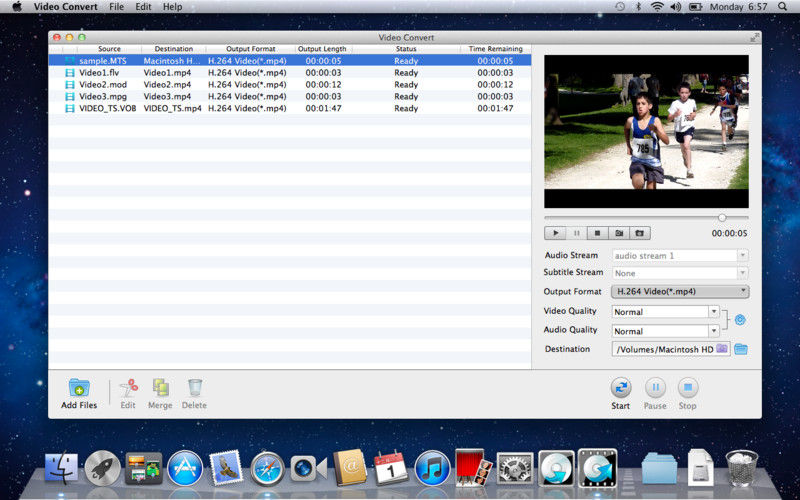Click the Delete trash icon in the toolbar
The width and height of the screenshot is (800, 500).
pos(194,388)
